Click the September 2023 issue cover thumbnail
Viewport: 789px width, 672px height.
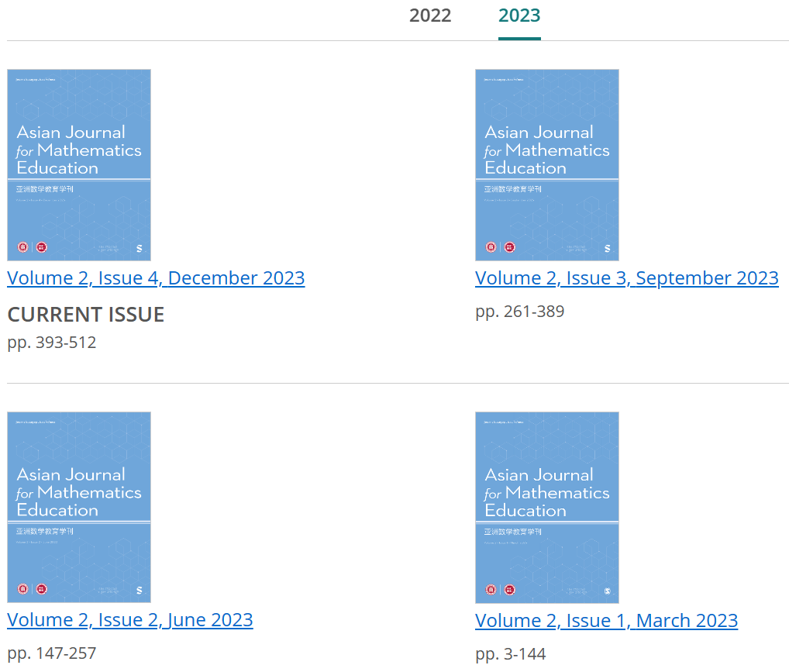tap(547, 165)
